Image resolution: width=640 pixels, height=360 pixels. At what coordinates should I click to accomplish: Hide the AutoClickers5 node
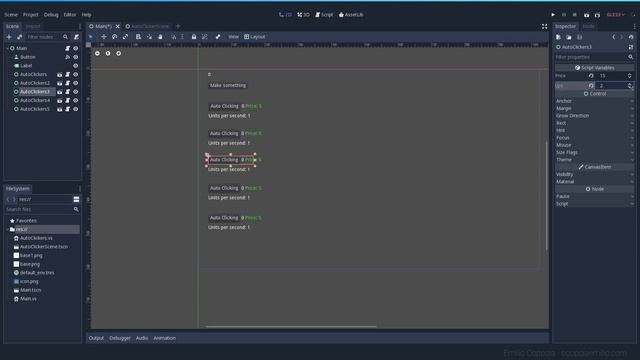click(76, 109)
